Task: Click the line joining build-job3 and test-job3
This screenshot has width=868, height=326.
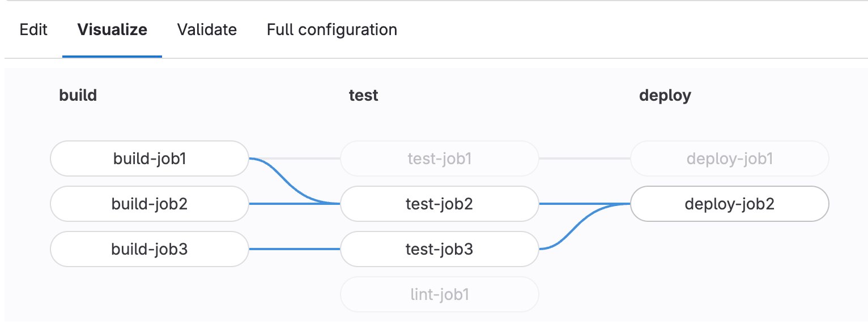Action: 295,249
